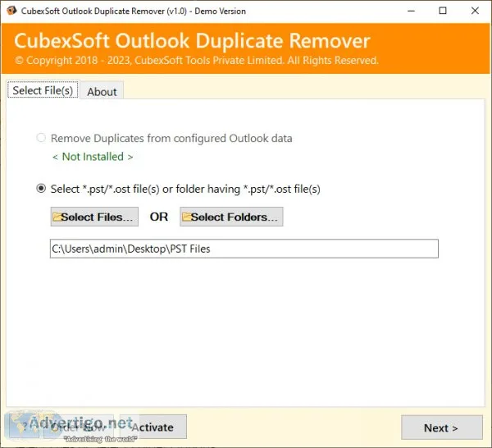Screen dimensions: 492x448
Task: Click the OR label between buttons
Action: [159, 217]
